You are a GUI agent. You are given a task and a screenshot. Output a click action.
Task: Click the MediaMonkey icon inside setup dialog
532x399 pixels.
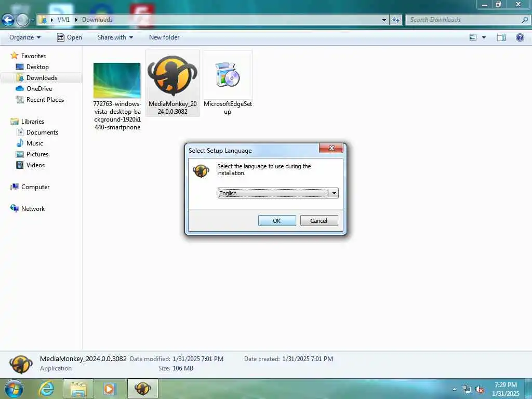pos(201,171)
